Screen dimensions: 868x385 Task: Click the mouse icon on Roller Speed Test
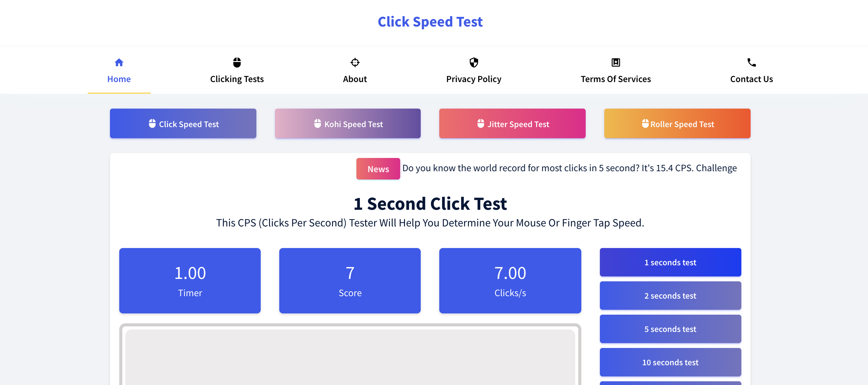[x=644, y=123]
